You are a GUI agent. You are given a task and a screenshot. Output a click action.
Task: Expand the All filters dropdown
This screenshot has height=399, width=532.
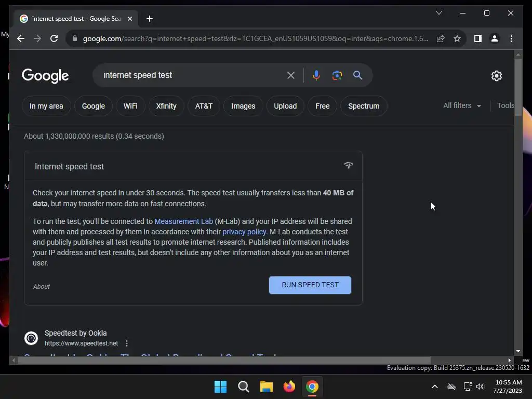point(462,105)
